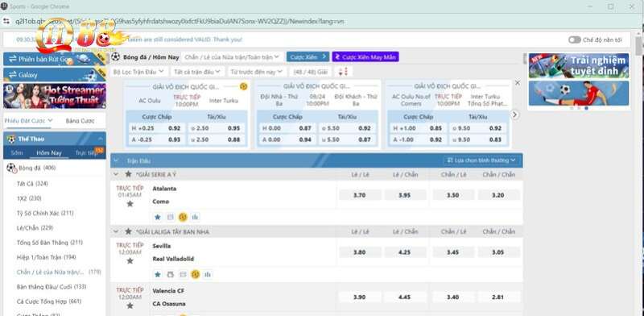Click the yellow coin icon on AC Oulu card
644x316 pixels.
coord(244,86)
